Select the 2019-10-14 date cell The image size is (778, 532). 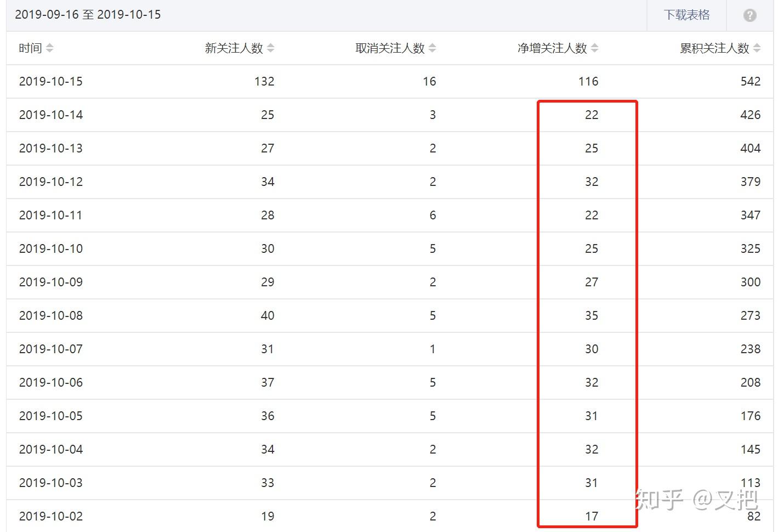(51, 115)
